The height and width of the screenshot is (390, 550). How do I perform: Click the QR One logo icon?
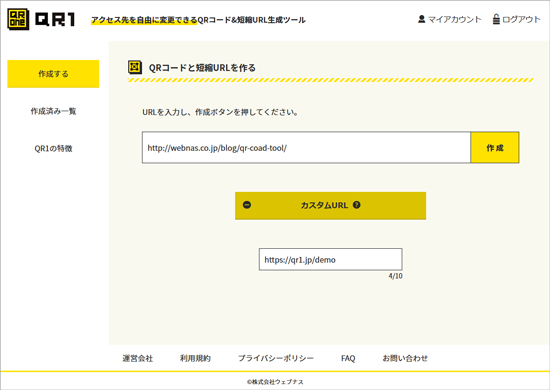(18, 19)
